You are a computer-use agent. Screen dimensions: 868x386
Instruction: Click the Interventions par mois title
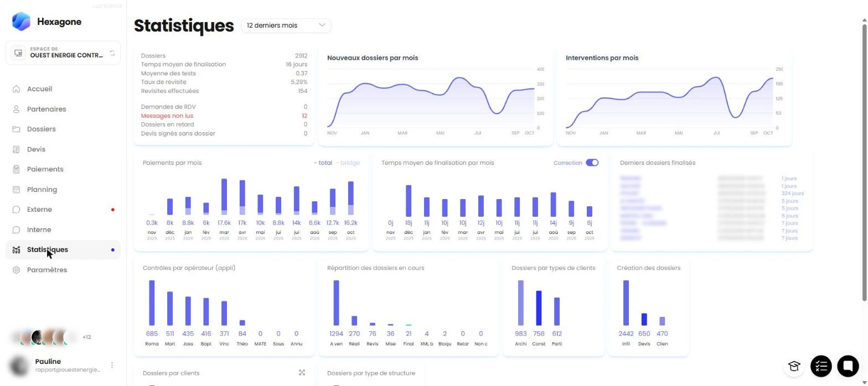602,58
